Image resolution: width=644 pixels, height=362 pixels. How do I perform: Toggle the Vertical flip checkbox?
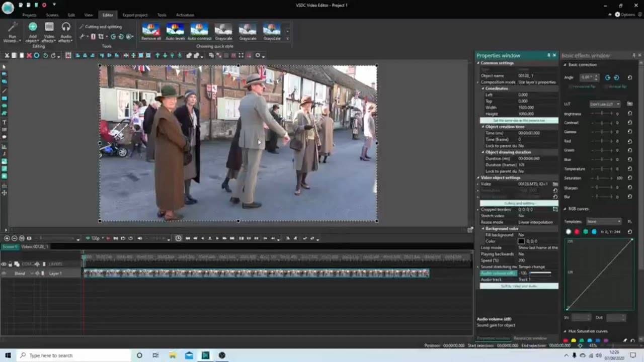tap(606, 86)
